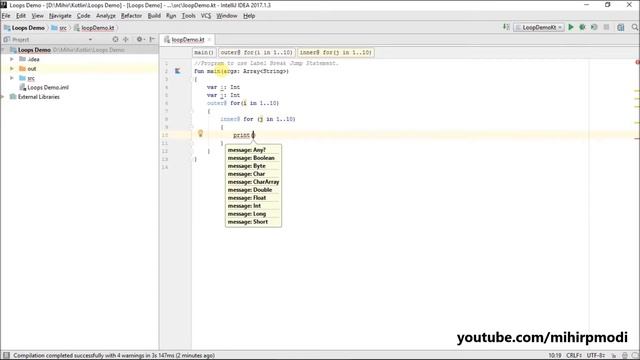The width and height of the screenshot is (640, 360).
Task: Open Search Everywhere magnifier icon
Action: click(635, 27)
